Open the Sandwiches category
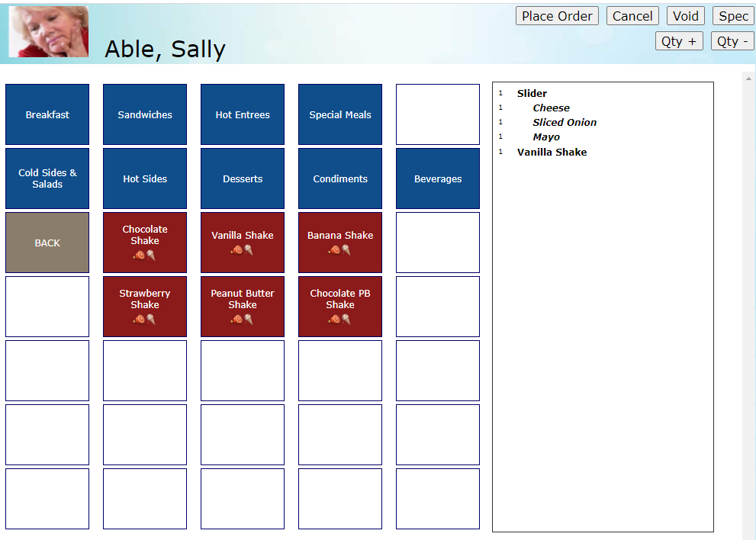Viewport: 756px width, 540px height. [x=145, y=114]
